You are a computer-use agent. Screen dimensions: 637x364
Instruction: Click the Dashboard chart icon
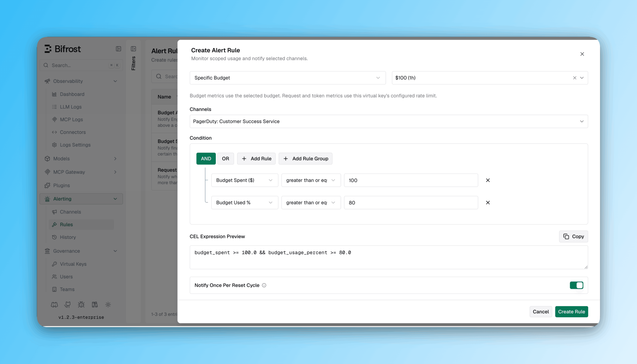point(54,94)
